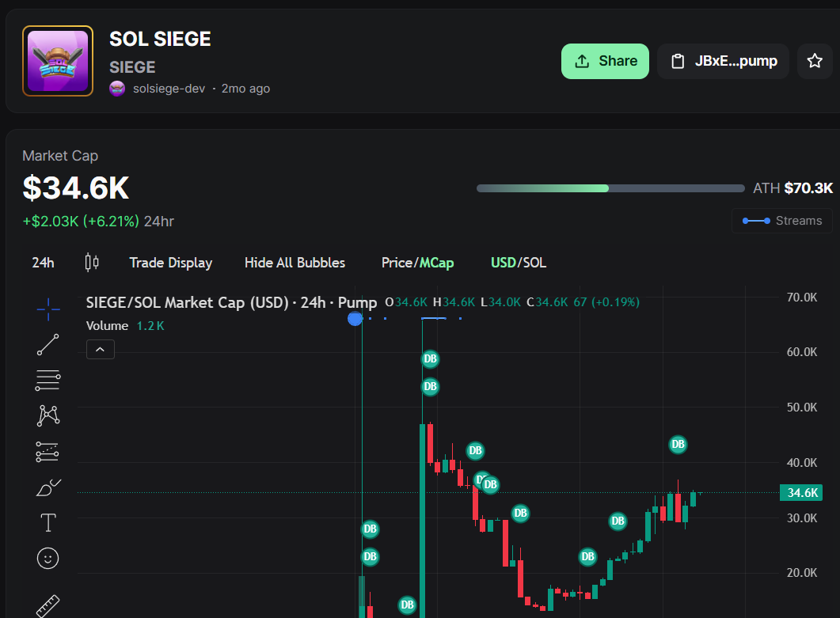Switch chart to MCap mode
Viewport: 840px width, 618px height.
click(x=436, y=263)
